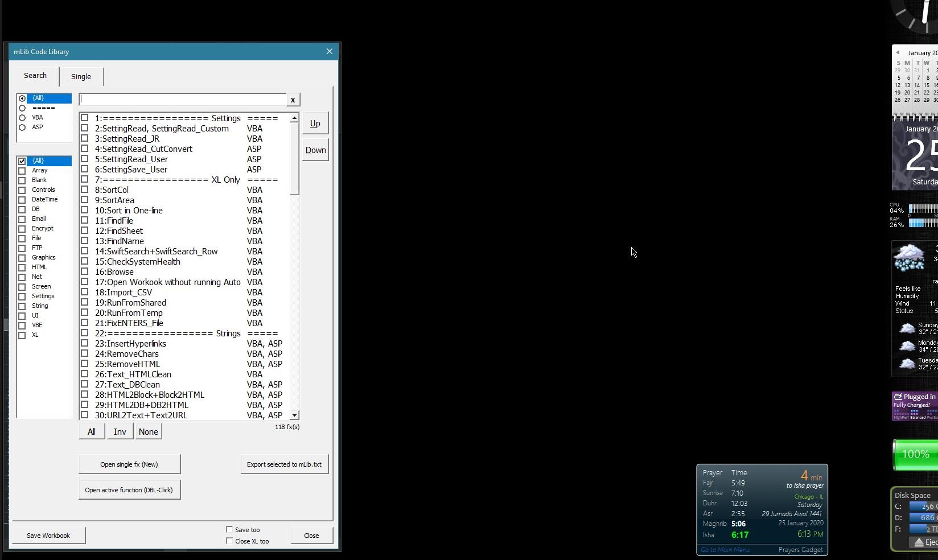Click the Plugged in power status icon

pos(898,397)
